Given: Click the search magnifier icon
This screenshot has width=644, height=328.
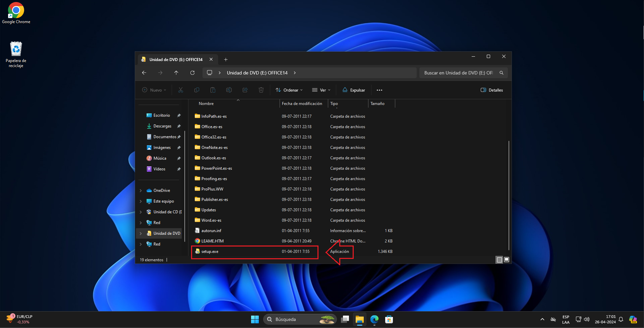Looking at the screenshot, I should pyautogui.click(x=502, y=73).
